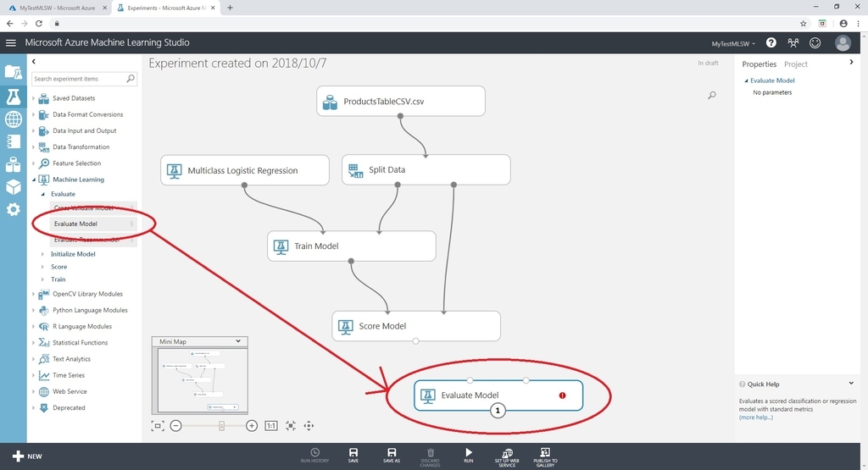
Task: Click the fit-to-window zoom icon
Action: (158, 426)
